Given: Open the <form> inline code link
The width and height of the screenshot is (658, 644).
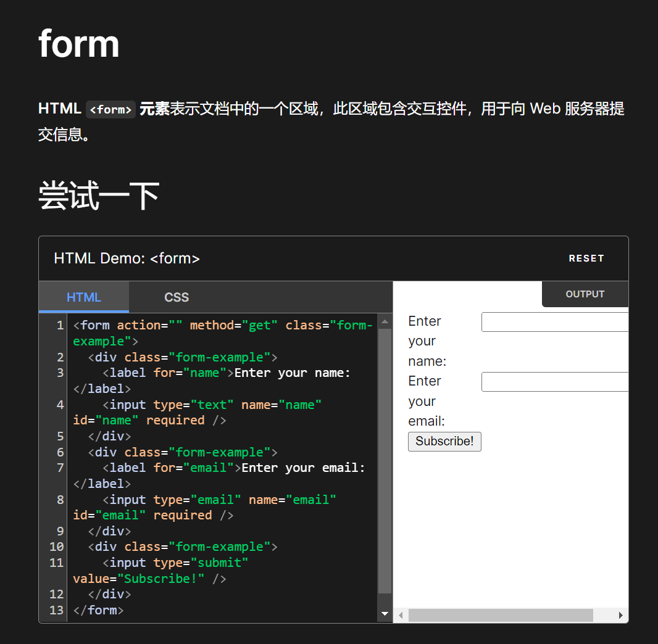Looking at the screenshot, I should 110,109.
